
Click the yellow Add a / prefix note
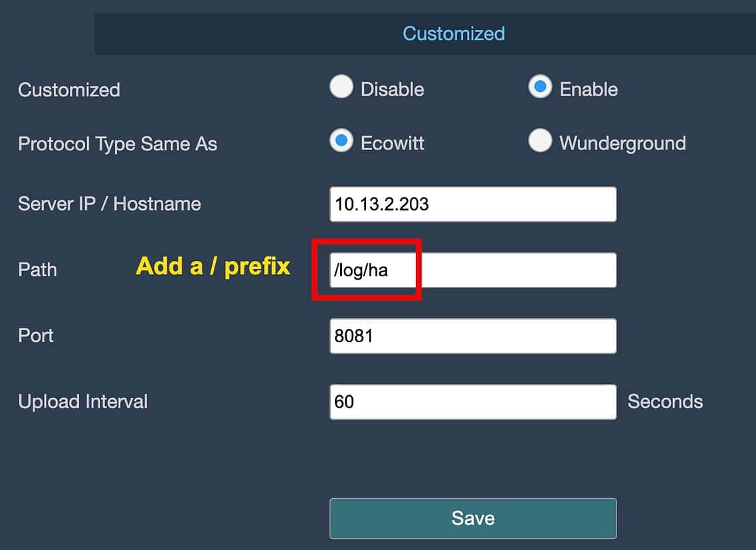[213, 266]
